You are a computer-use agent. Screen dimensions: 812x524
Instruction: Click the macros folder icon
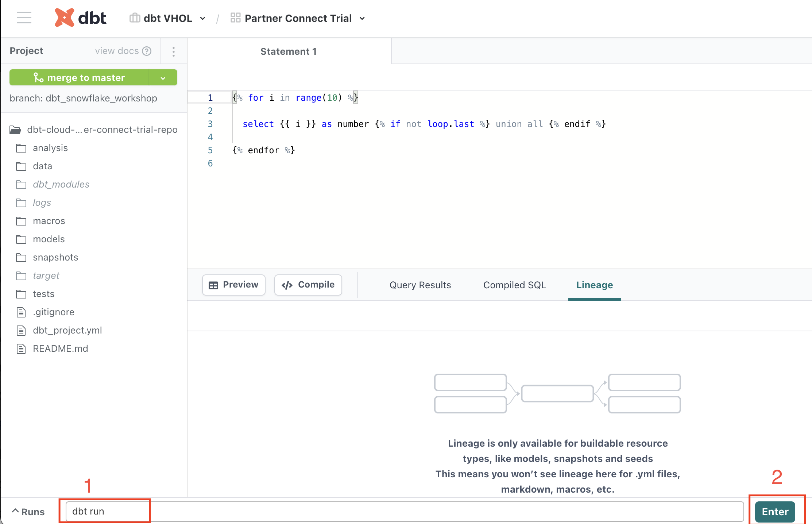(21, 221)
